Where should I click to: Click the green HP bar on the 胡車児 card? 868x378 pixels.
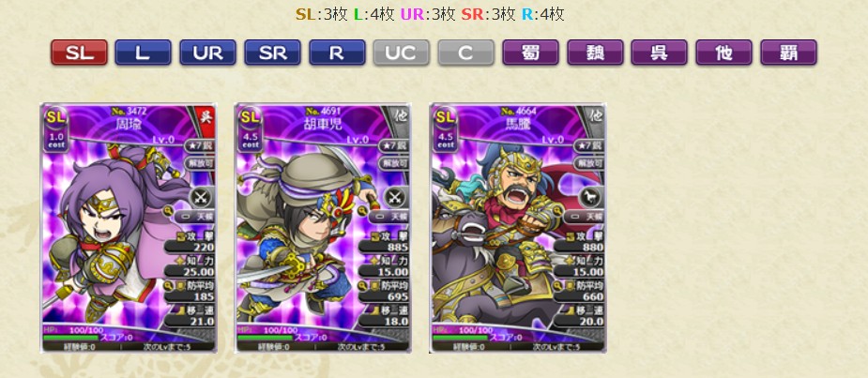click(x=265, y=337)
